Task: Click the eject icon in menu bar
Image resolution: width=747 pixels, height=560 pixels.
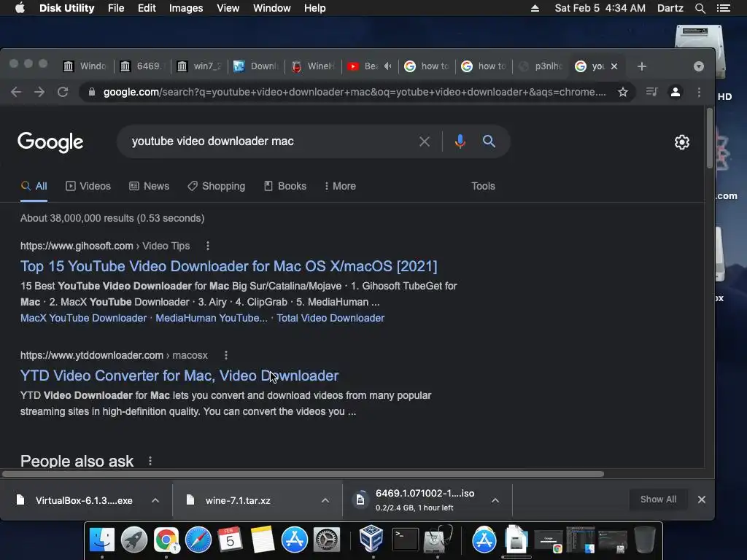Action: coord(535,8)
